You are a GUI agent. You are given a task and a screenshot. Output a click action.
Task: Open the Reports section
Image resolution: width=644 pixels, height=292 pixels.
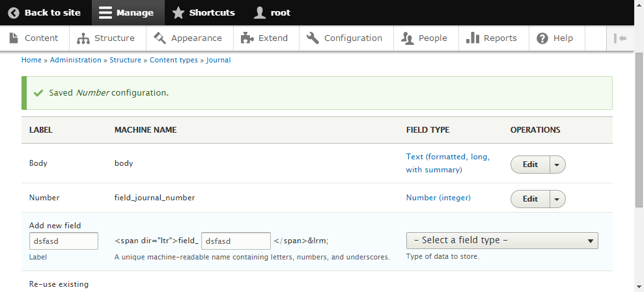point(492,38)
